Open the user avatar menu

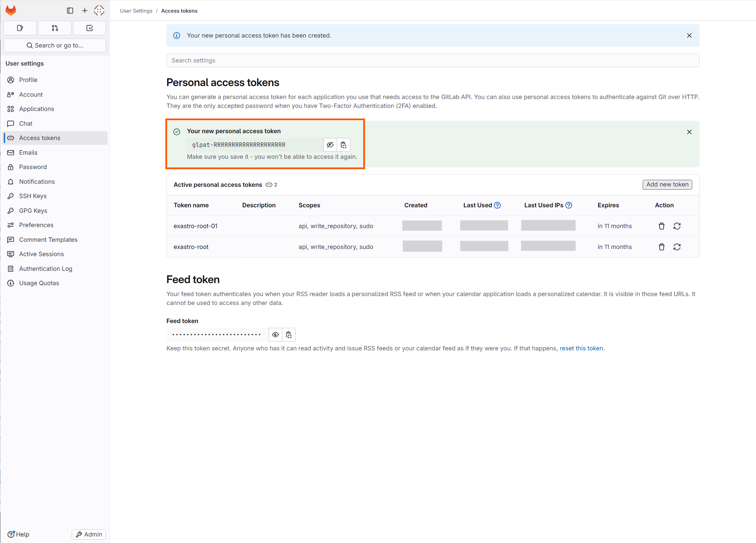[x=99, y=11]
